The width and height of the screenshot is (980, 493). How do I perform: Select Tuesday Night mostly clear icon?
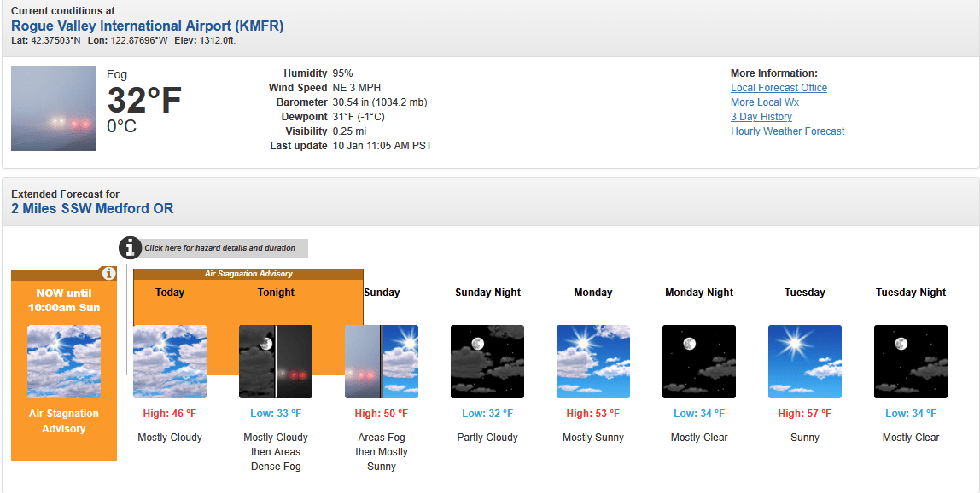911,361
